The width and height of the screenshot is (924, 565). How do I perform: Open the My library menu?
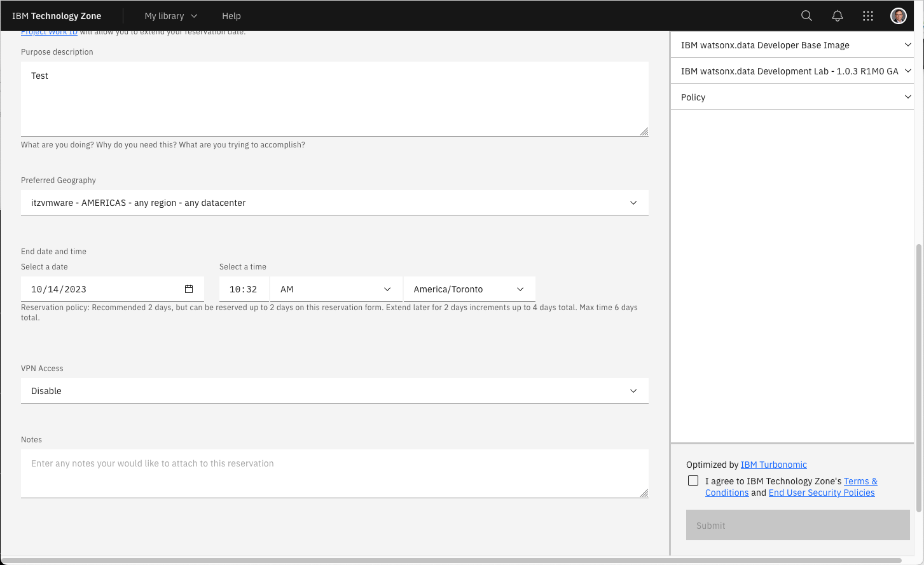[170, 16]
